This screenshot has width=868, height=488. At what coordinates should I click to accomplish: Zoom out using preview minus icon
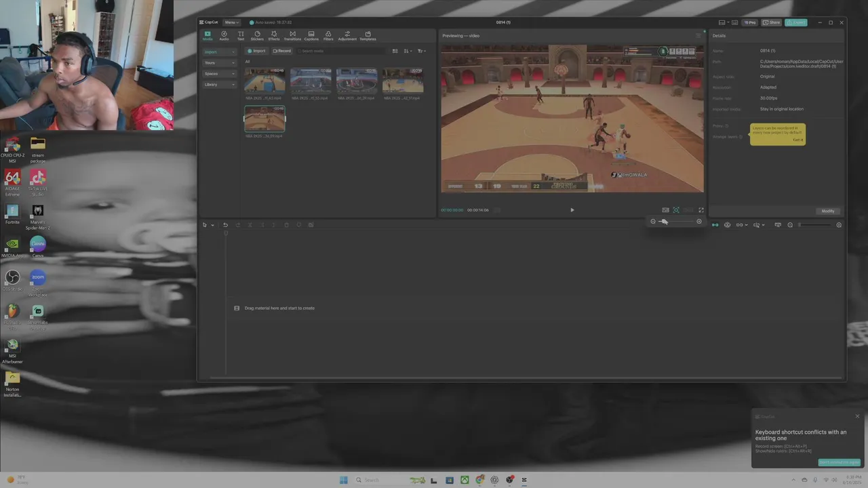click(653, 221)
